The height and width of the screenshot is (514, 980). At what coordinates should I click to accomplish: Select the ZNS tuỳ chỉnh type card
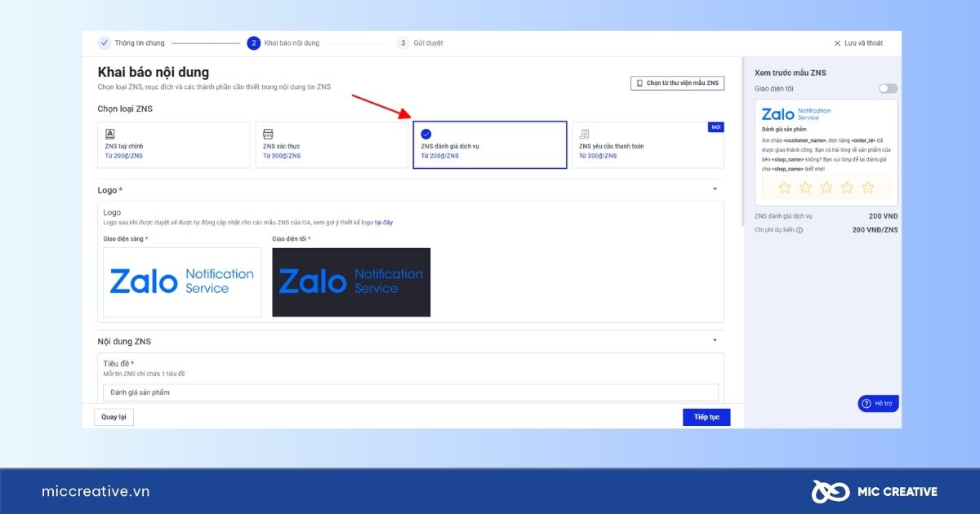[x=174, y=144]
